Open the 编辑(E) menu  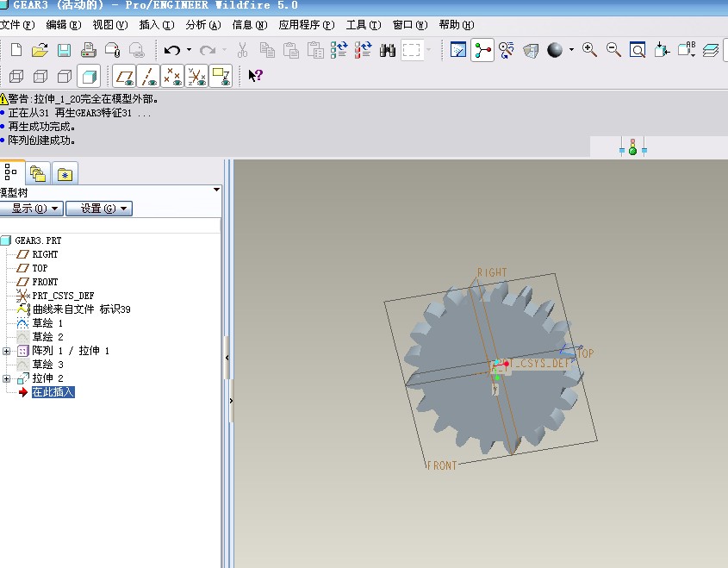(64, 25)
